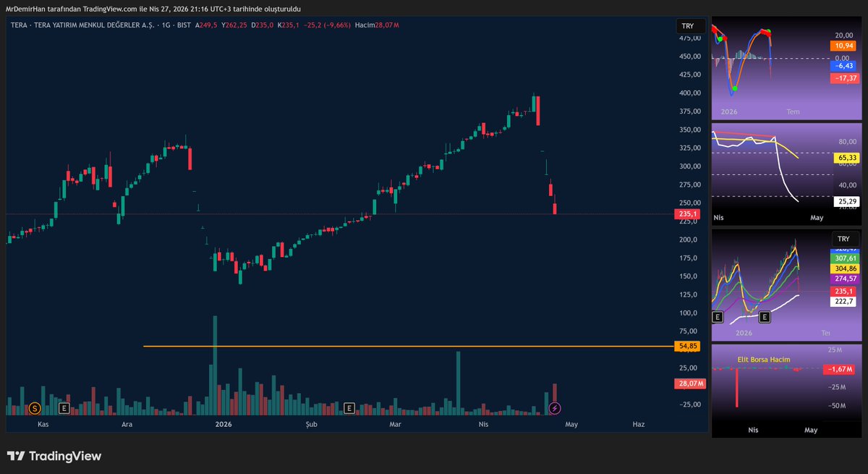Click the orange 10,94 indicator value
Screen dimensions: 868x474
pos(843,46)
